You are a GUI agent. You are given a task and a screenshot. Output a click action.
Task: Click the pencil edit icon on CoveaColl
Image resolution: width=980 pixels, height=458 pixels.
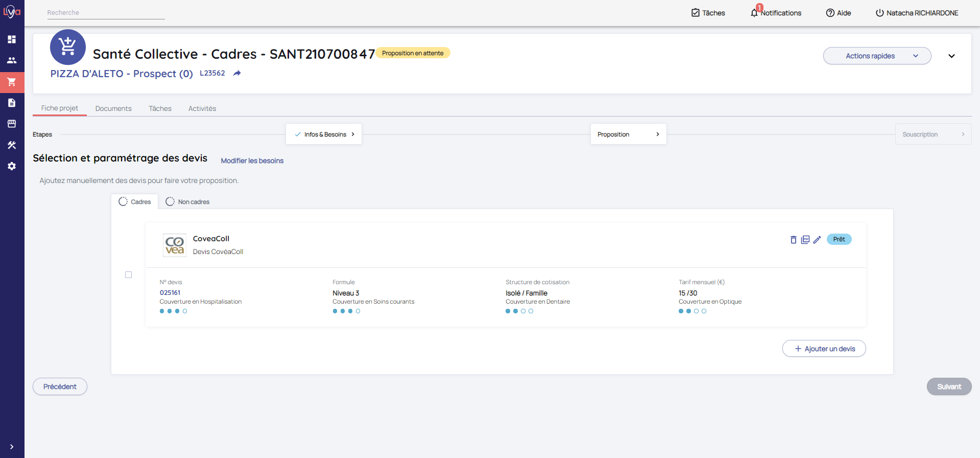click(x=817, y=240)
